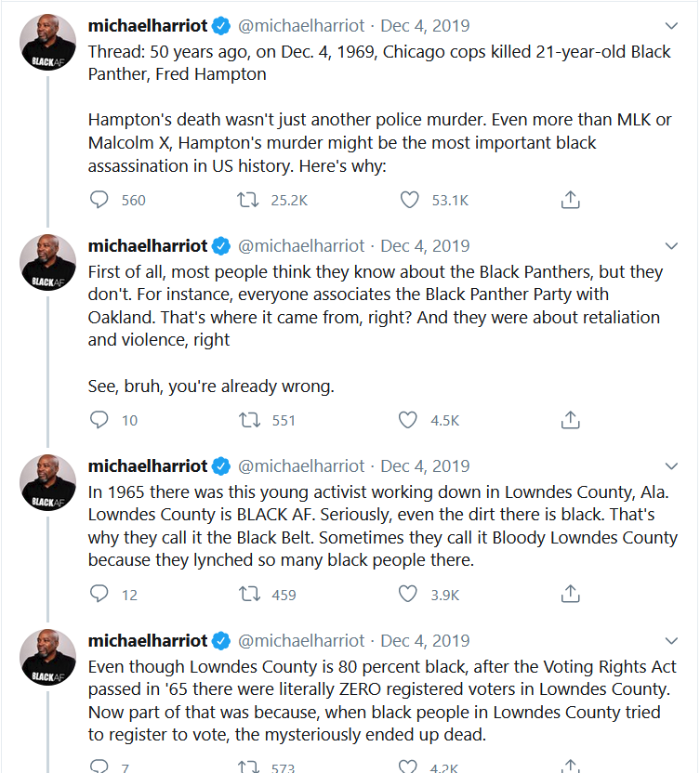Click the @michaelharriot handle on second tweet
The width and height of the screenshot is (700, 773).
[x=302, y=246]
